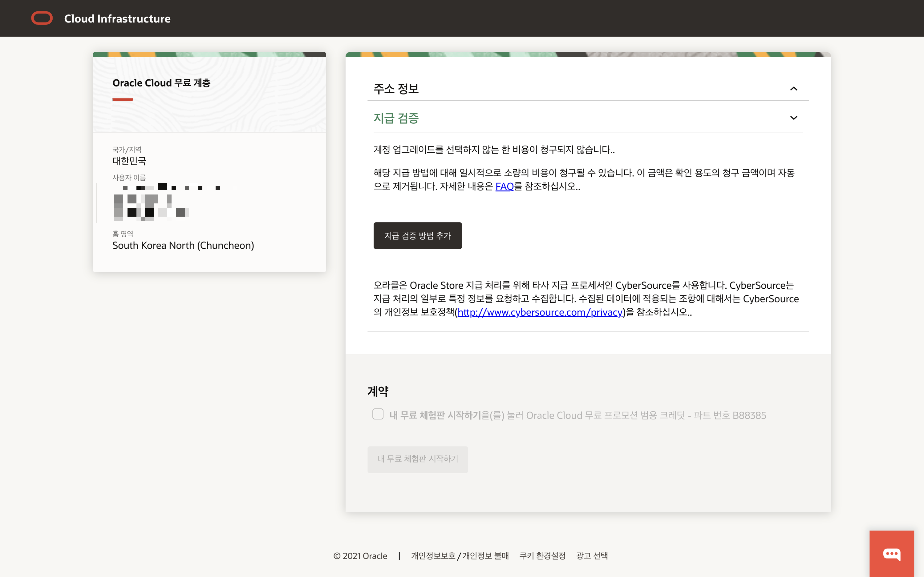Click the 지급 검증 section heading
924x577 pixels.
pos(396,118)
